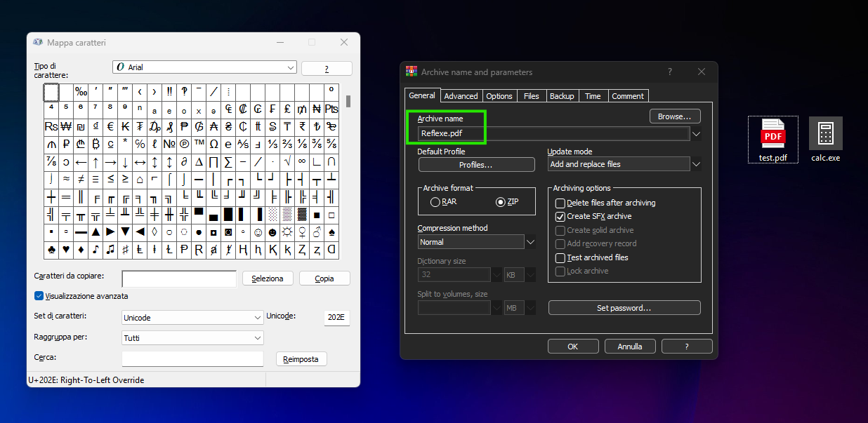This screenshot has width=868, height=423.
Task: Click the Reimposta button
Action: [301, 359]
